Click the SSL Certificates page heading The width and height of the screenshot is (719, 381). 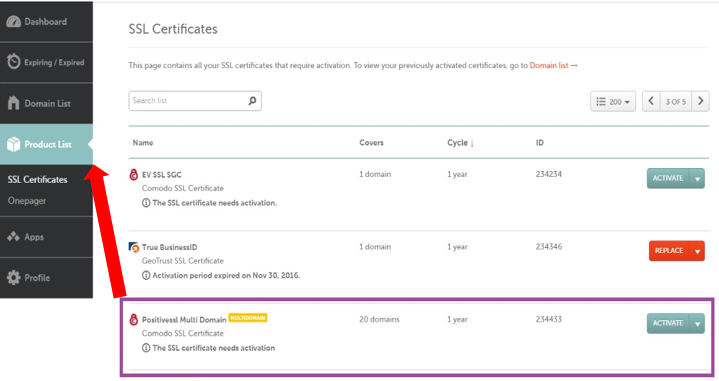173,29
